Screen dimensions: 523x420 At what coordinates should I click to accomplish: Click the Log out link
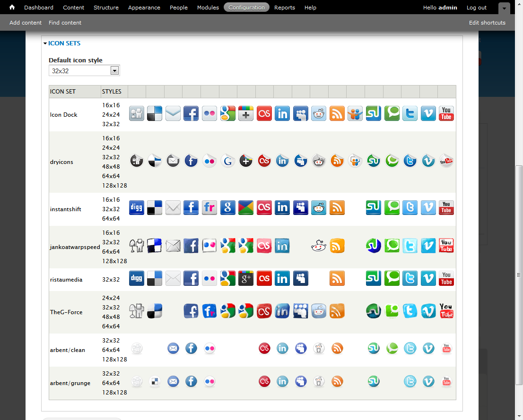pos(476,8)
